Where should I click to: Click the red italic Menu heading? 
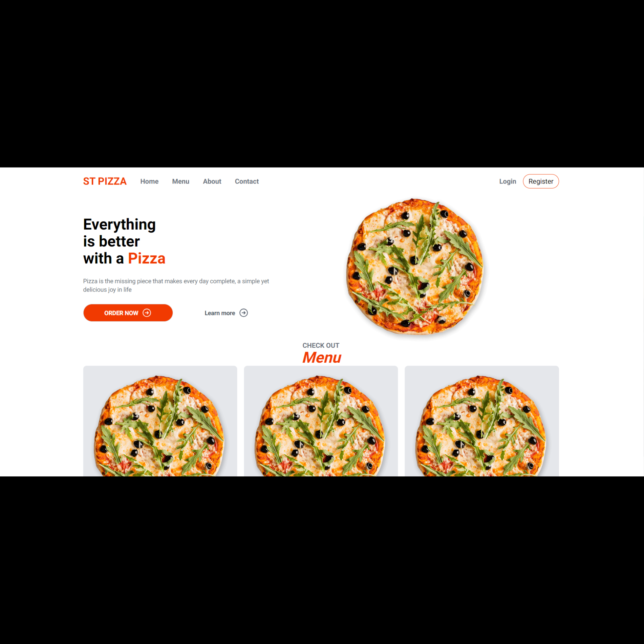322,358
